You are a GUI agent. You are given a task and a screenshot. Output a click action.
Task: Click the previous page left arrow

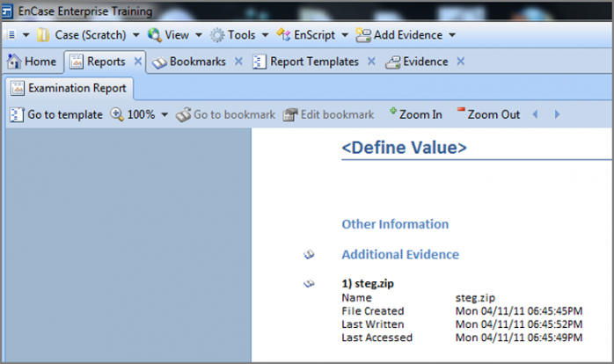click(535, 114)
